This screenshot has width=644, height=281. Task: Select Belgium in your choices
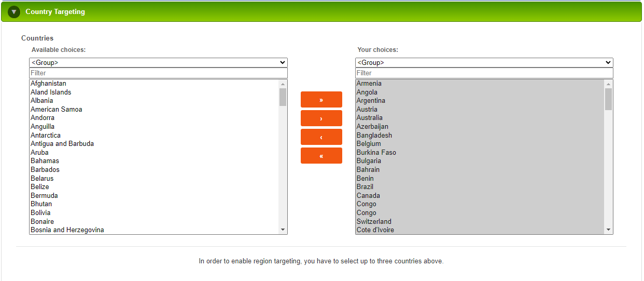[480, 144]
